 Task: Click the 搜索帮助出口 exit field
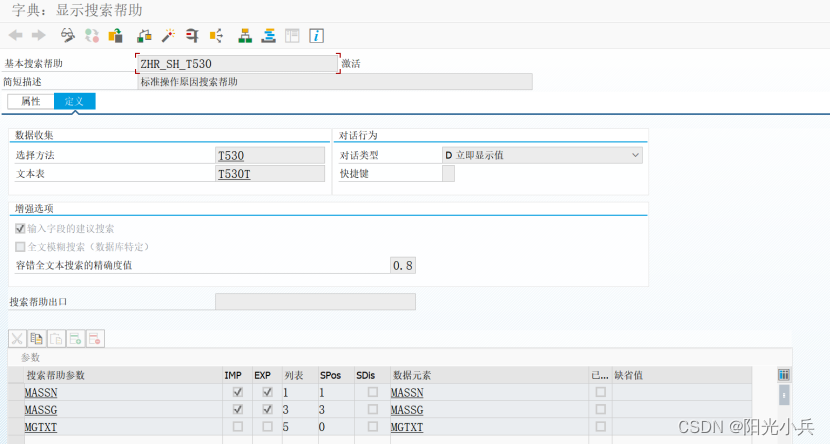315,302
